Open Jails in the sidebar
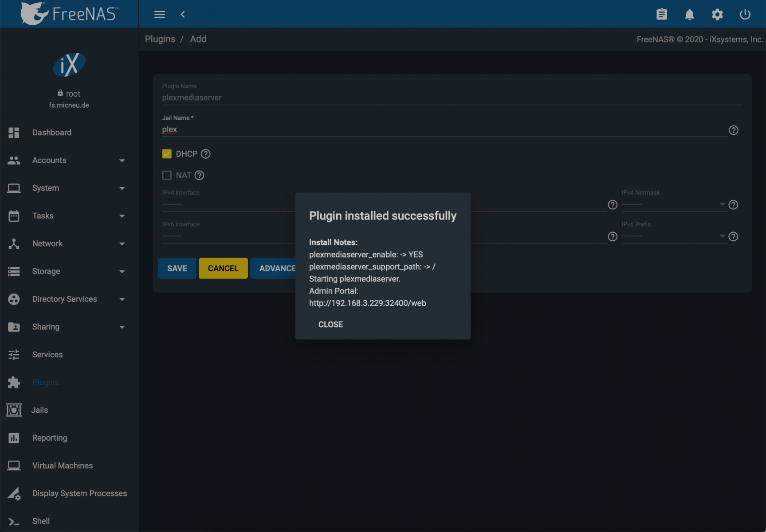This screenshot has width=766, height=532. pos(39,410)
